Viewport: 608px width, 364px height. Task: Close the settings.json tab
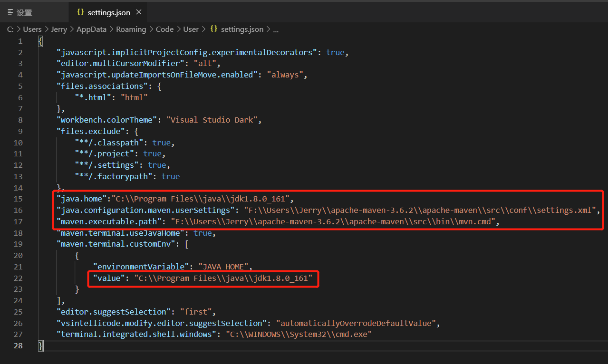pyautogui.click(x=138, y=12)
